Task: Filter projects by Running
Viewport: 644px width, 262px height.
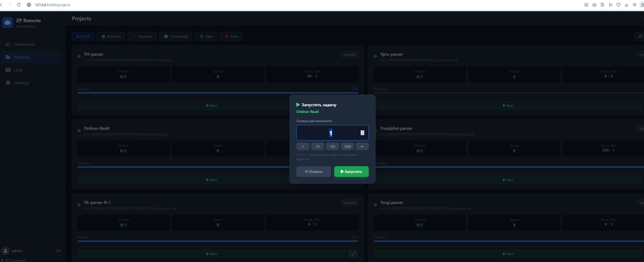Action: pos(111,36)
